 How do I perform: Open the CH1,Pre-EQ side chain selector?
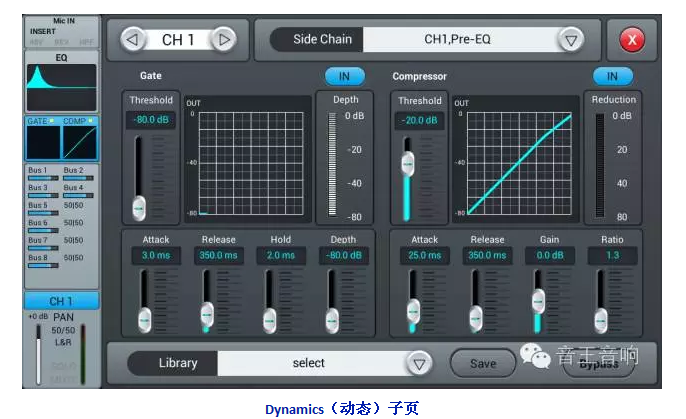coord(457,40)
